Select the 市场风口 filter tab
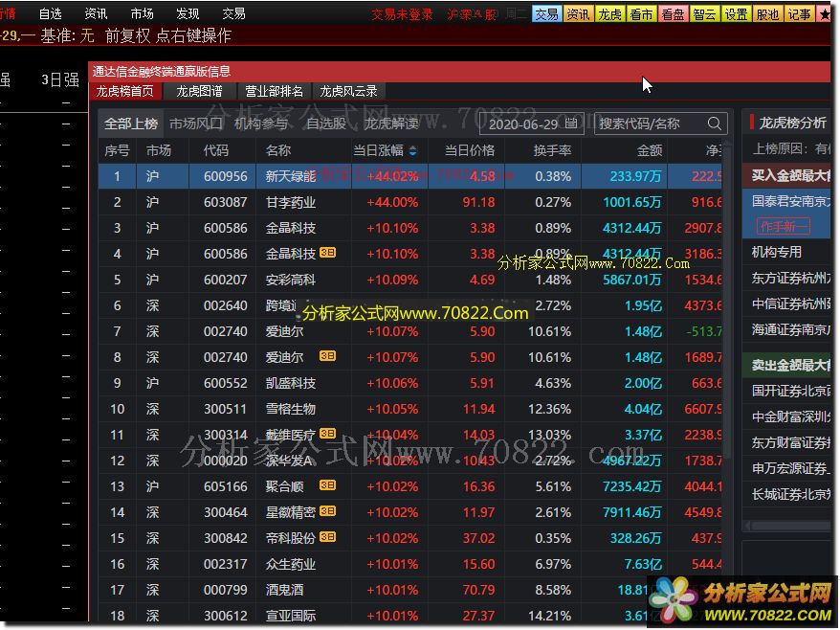This screenshot has height=630, width=840. pyautogui.click(x=195, y=124)
